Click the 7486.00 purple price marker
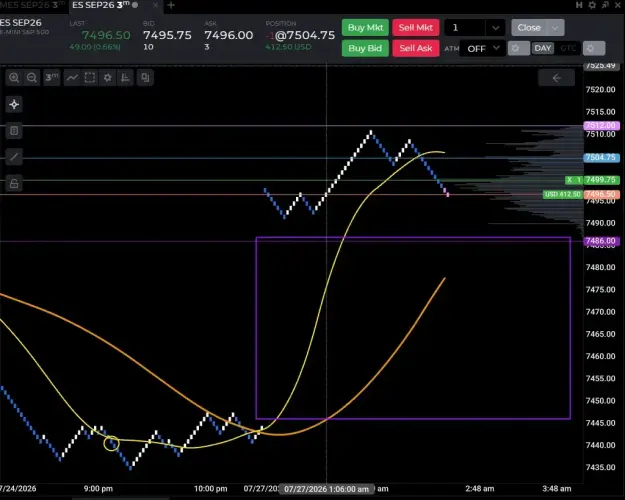Screen dimensions: 625x500 [x=601, y=241]
